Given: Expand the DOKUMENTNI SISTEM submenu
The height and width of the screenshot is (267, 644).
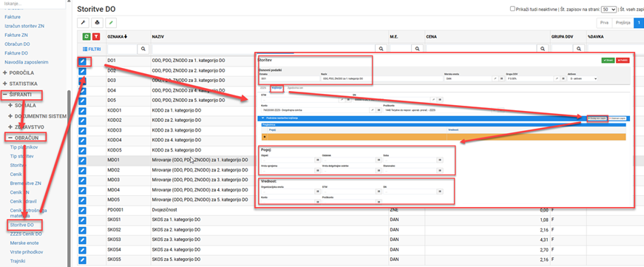Looking at the screenshot, I should pyautogui.click(x=37, y=116).
